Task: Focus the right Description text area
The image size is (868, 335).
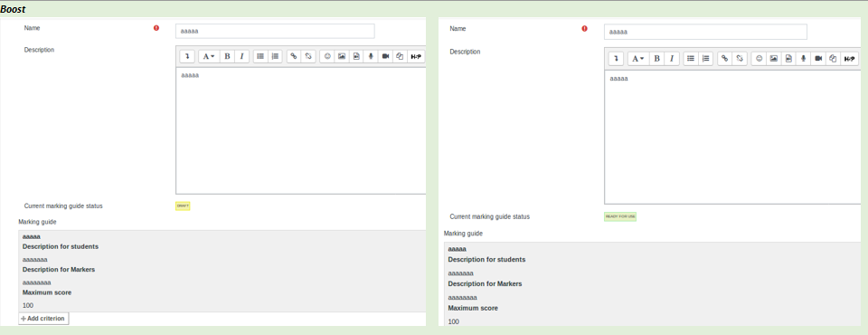Action: pos(732,137)
